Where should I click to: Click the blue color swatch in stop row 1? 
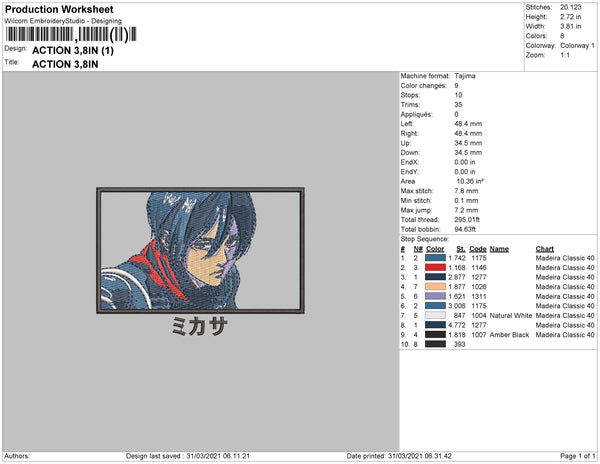click(435, 258)
